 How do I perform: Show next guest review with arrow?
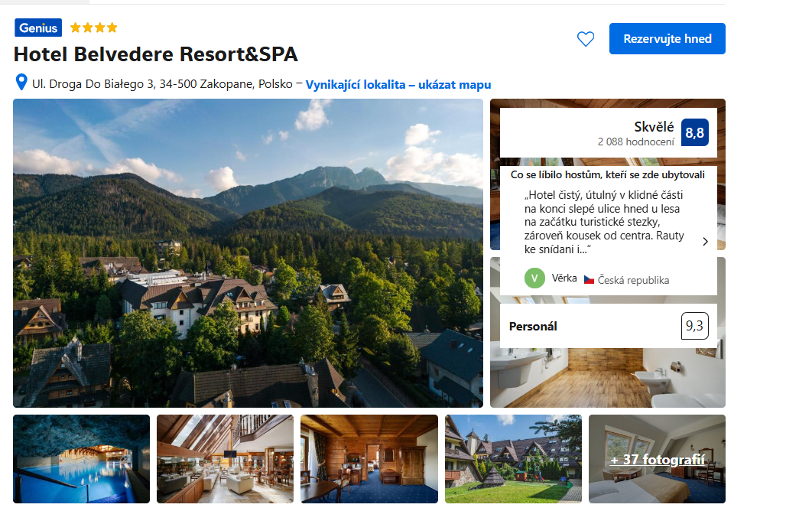click(x=705, y=242)
